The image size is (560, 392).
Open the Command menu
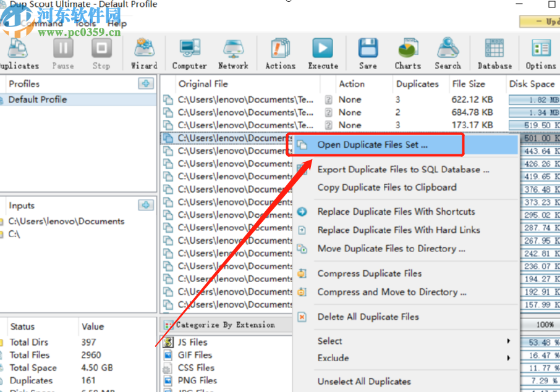click(41, 23)
